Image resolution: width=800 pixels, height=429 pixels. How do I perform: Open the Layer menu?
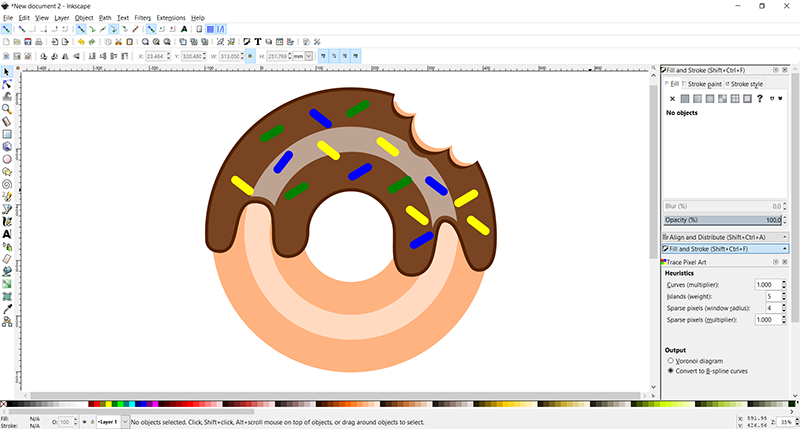click(62, 18)
